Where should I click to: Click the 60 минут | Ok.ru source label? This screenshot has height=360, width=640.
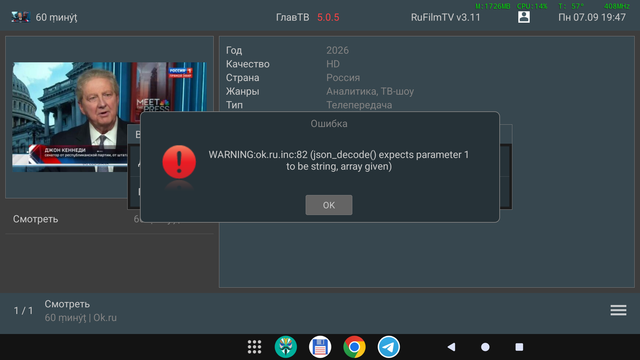click(80, 318)
